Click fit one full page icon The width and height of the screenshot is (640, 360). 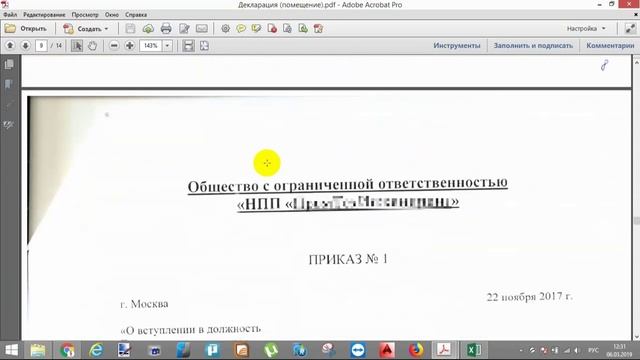204,46
